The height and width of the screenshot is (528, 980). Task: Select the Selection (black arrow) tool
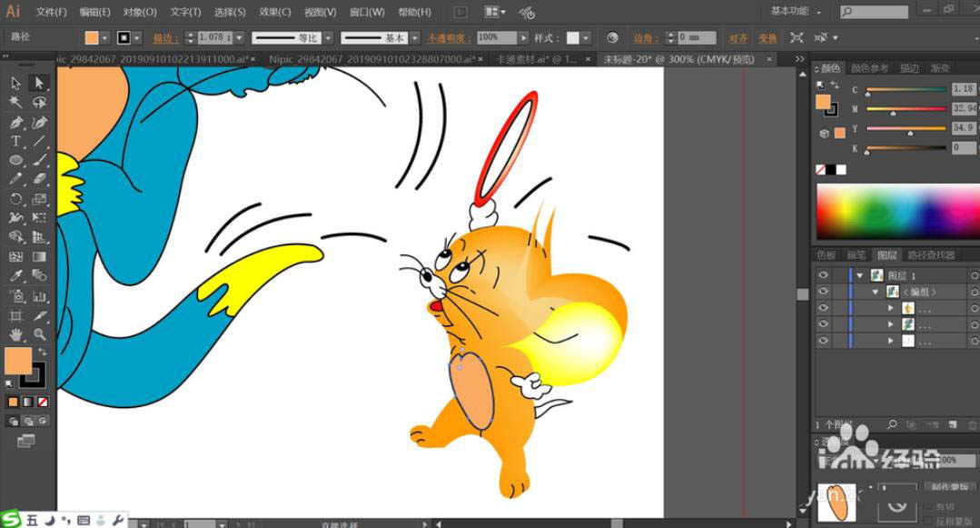tap(15, 83)
